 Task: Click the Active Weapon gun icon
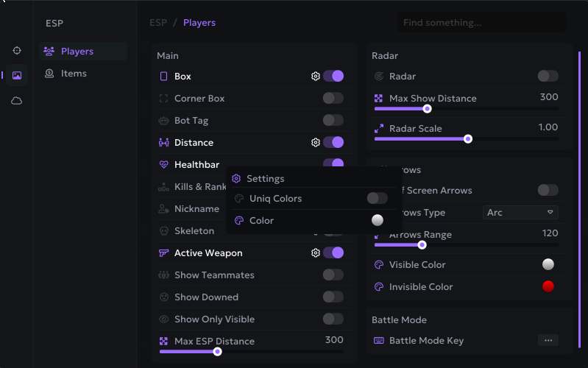point(163,253)
